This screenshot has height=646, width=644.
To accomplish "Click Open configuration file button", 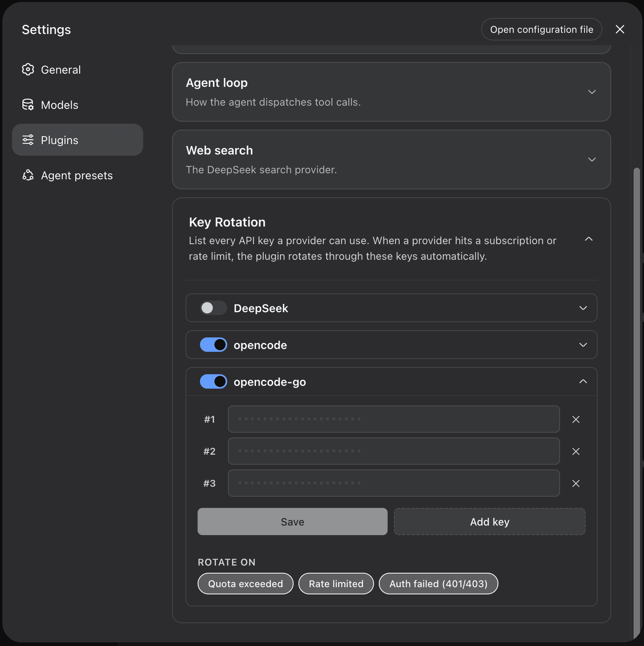I will [x=542, y=29].
